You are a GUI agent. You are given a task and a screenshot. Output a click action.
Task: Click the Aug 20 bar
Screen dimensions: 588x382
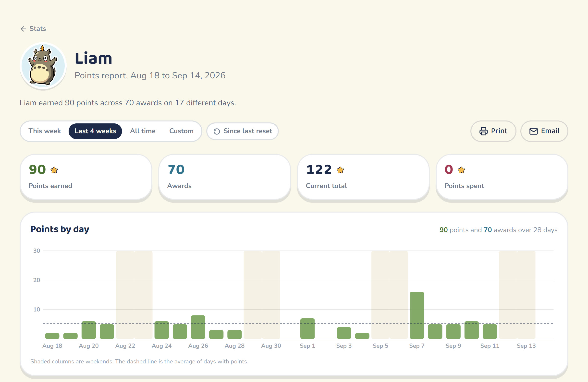(x=89, y=330)
